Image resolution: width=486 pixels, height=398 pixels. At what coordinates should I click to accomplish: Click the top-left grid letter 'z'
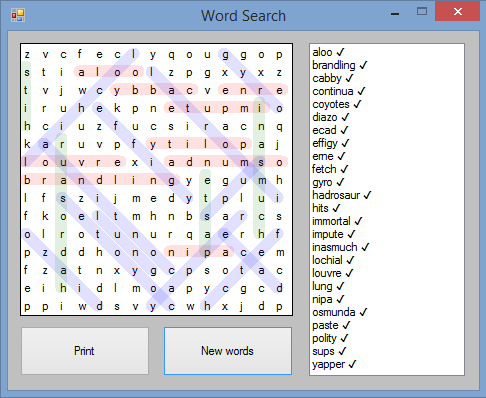pyautogui.click(x=27, y=54)
